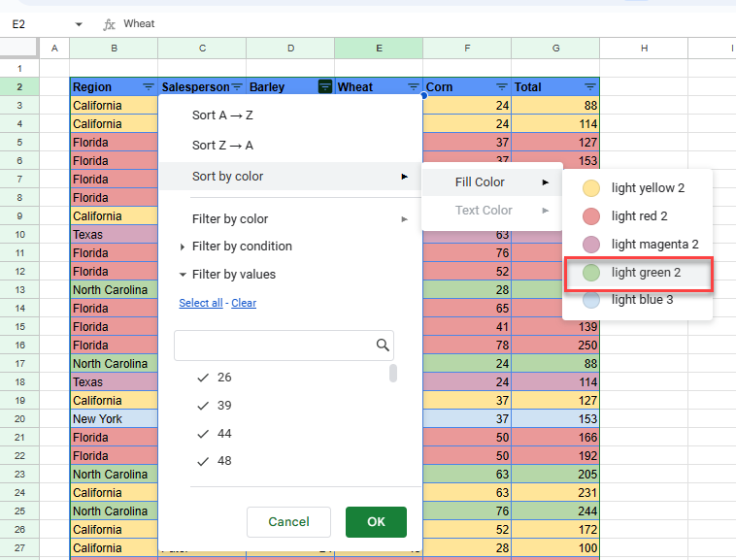This screenshot has width=736, height=560.
Task: Collapse Filter by values section
Action: pyautogui.click(x=183, y=275)
